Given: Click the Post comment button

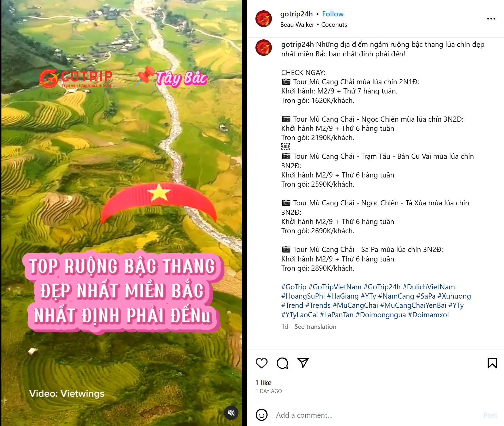Looking at the screenshot, I should (x=490, y=415).
